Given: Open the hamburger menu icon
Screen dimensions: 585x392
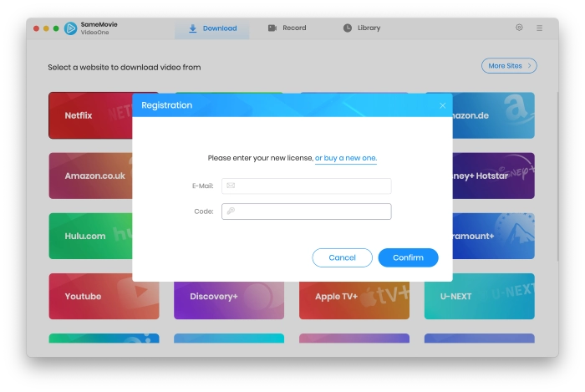Looking at the screenshot, I should pos(540,28).
